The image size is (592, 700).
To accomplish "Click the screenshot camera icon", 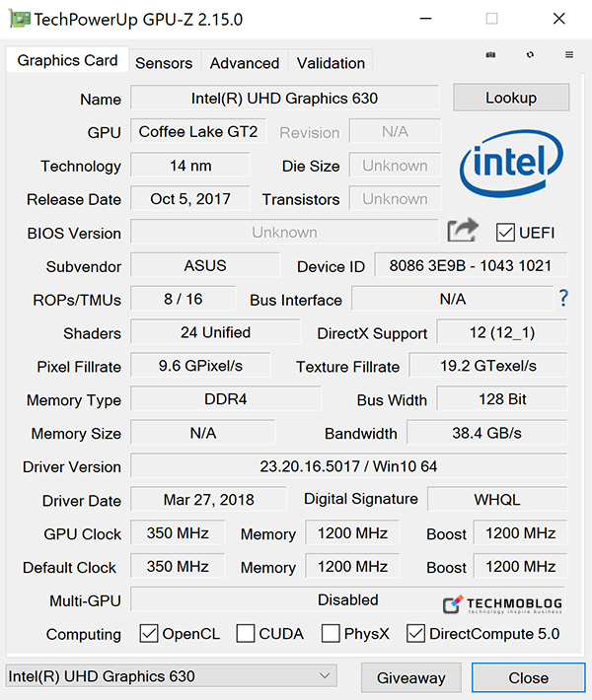I will click(491, 55).
